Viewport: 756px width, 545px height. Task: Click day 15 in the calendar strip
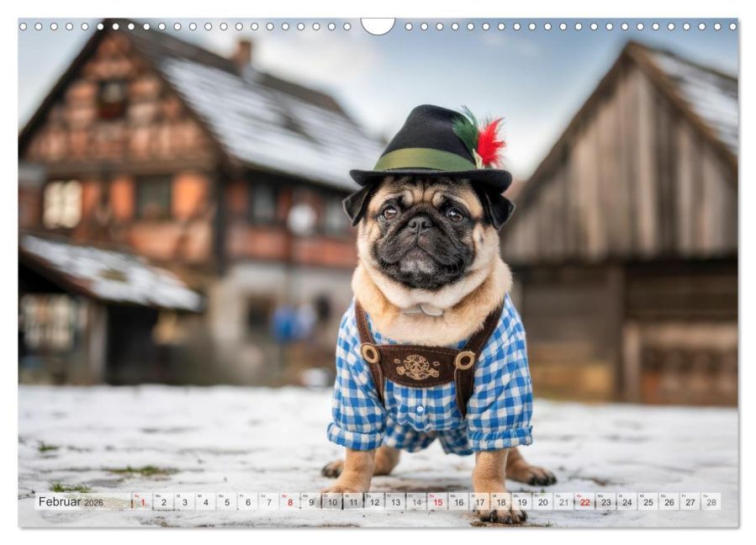437,501
